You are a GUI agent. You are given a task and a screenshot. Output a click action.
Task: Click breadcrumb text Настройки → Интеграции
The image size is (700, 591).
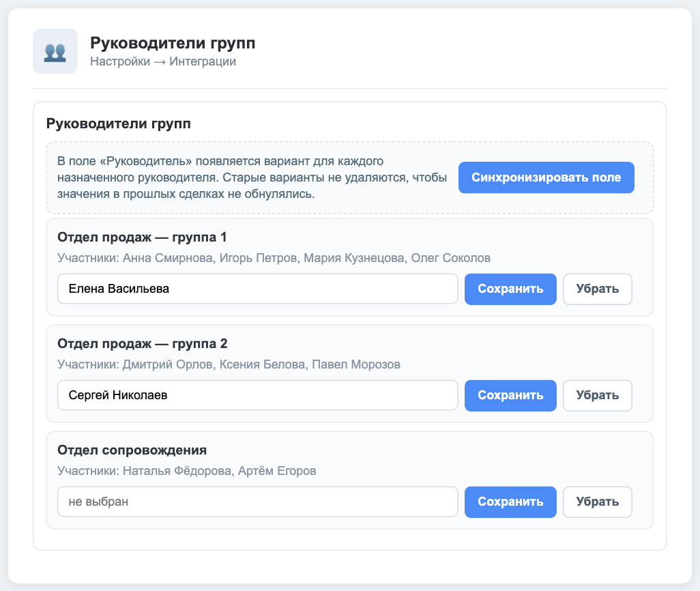[163, 61]
